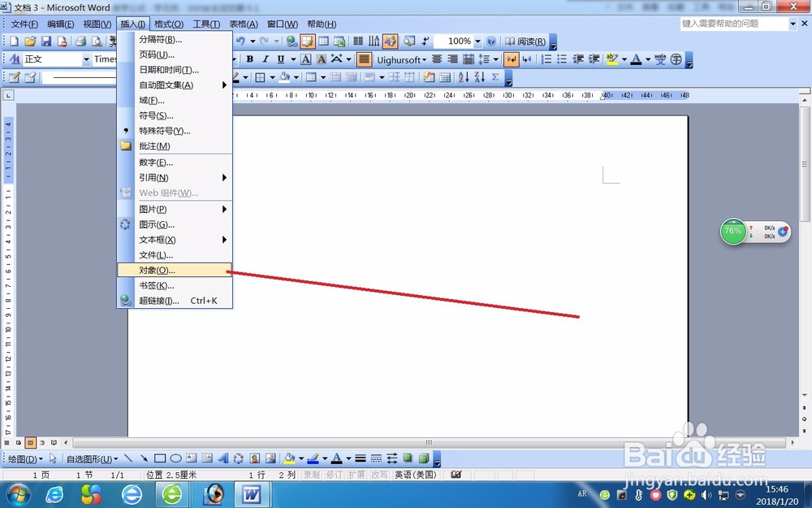
Task: Create a new blank document
Action: 14,41
